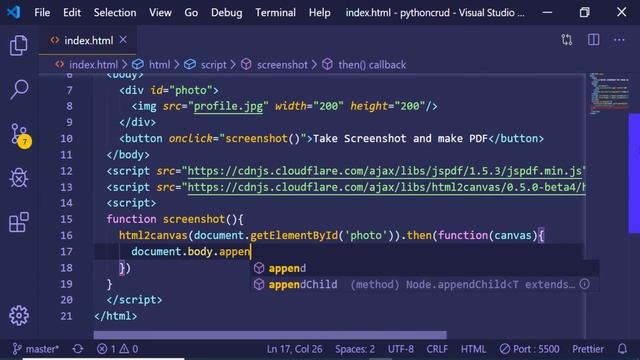The image size is (640, 360).
Task: Change language mode HTML
Action: point(473,349)
